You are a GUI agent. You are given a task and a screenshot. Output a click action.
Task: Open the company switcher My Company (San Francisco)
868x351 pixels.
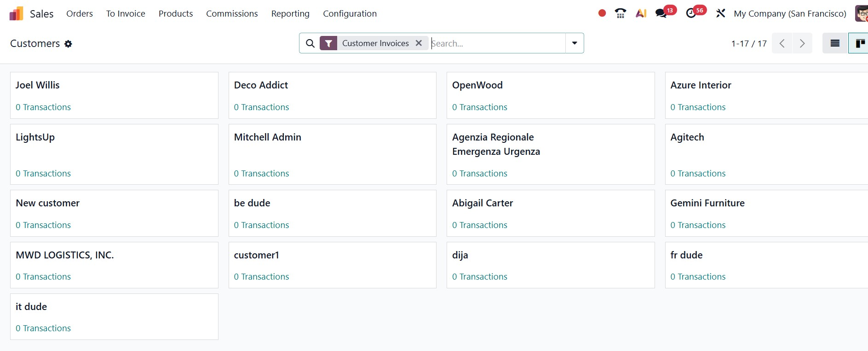point(790,13)
